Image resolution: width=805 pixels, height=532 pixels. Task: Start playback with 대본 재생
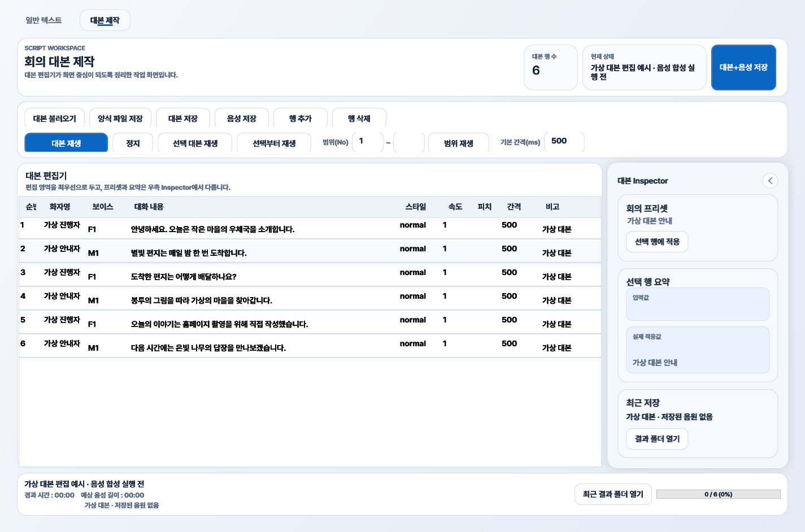coord(66,143)
